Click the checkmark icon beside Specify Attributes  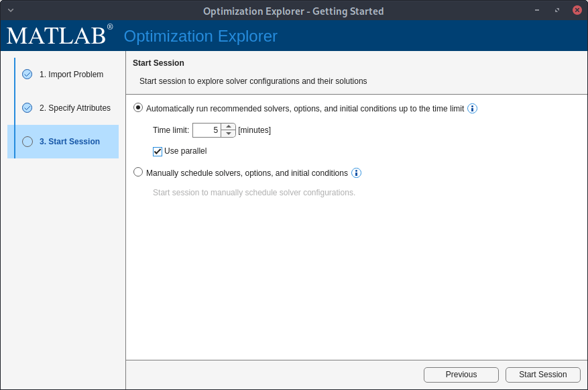[27, 107]
